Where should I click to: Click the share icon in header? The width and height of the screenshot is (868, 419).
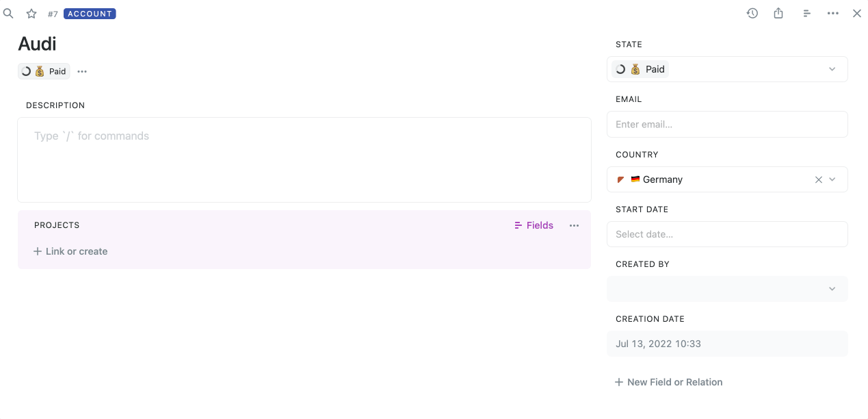778,13
